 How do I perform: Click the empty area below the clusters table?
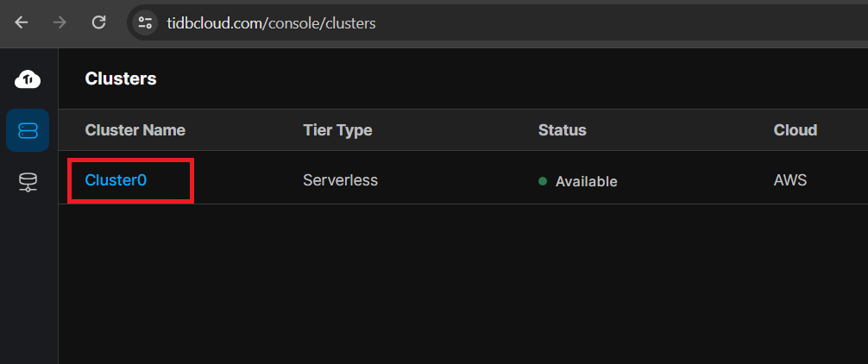click(x=462, y=284)
